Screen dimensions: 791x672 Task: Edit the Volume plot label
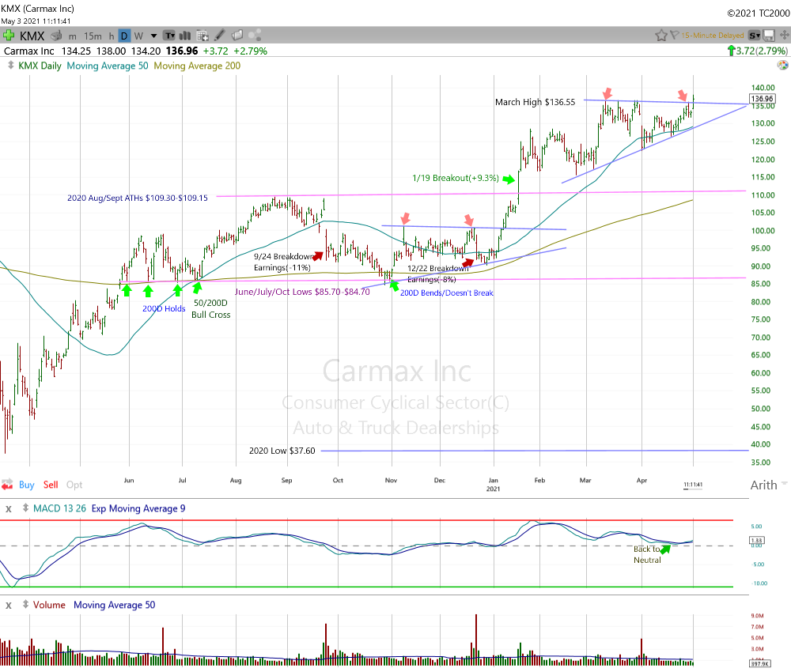point(49,605)
